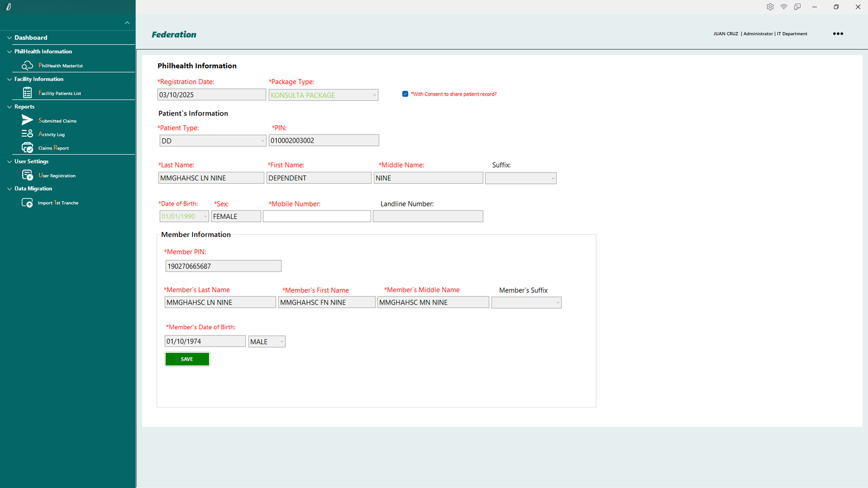
Task: Click the Claims Report icon
Action: coord(27,147)
